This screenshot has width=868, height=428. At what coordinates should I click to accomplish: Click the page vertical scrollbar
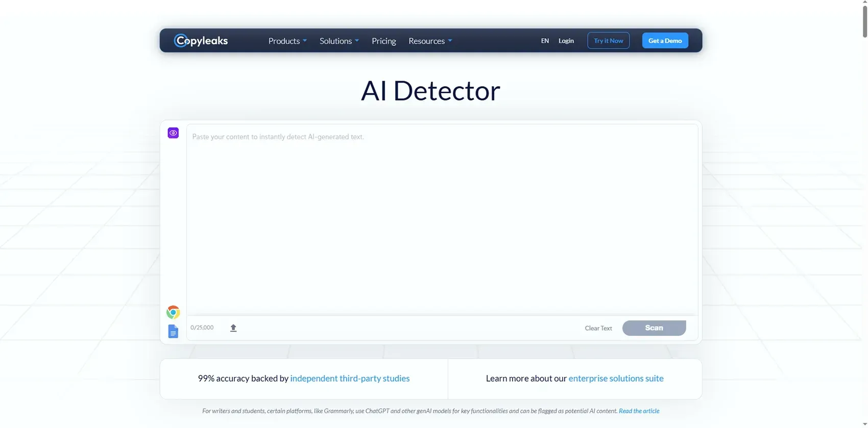[x=864, y=20]
